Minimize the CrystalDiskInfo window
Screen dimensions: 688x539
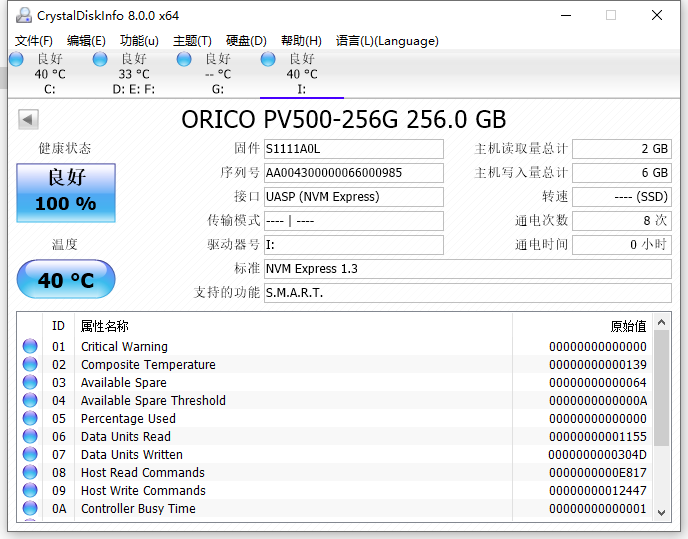(566, 15)
